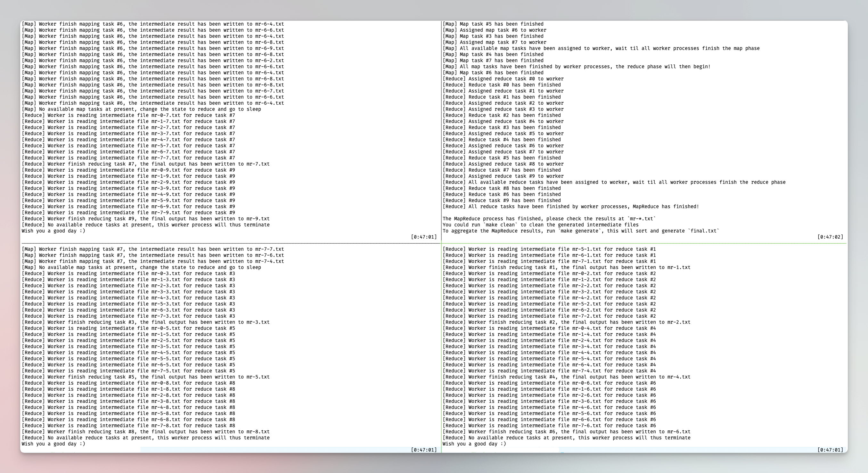Click the line writing mr-7-6.txt
868x473 pixels.
point(153,255)
